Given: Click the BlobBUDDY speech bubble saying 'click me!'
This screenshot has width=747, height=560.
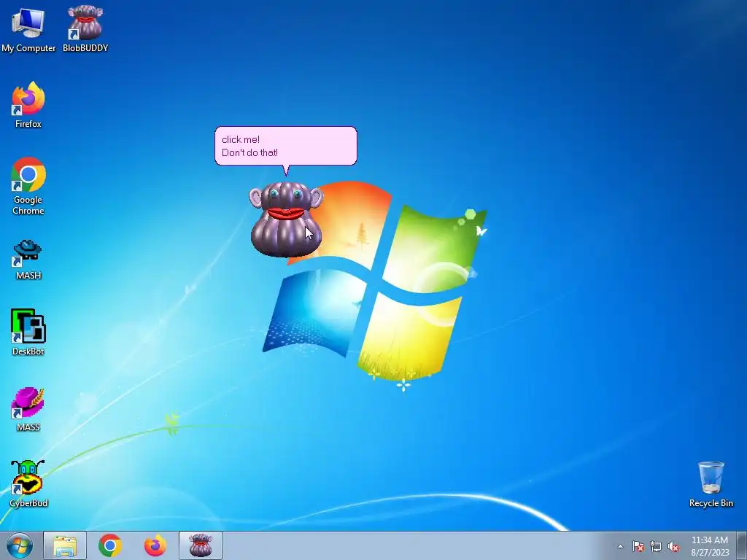Looking at the screenshot, I should [x=286, y=146].
